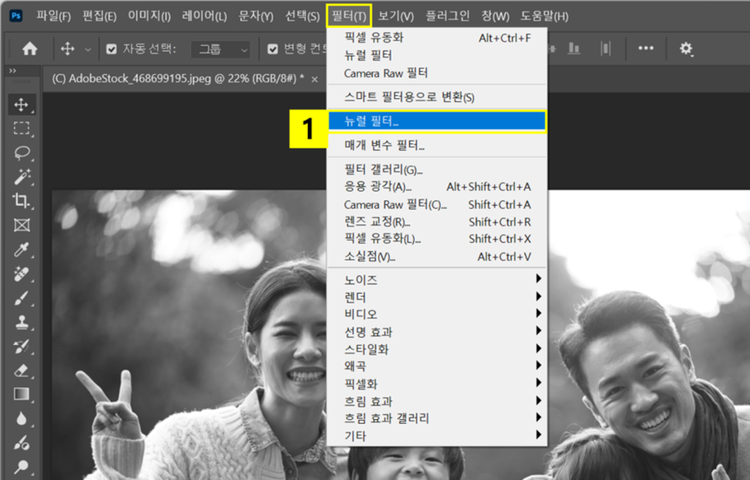
Task: Toggle 자동 선택 checkbox
Action: 111,49
